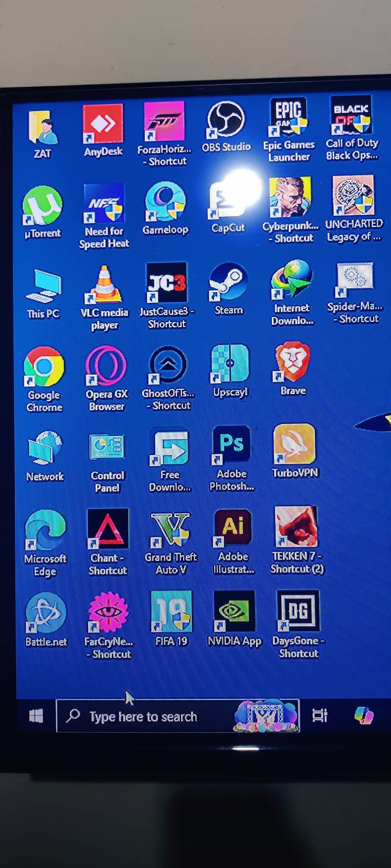The image size is (391, 868).
Task: Open the Network desktop icon
Action: point(45,448)
